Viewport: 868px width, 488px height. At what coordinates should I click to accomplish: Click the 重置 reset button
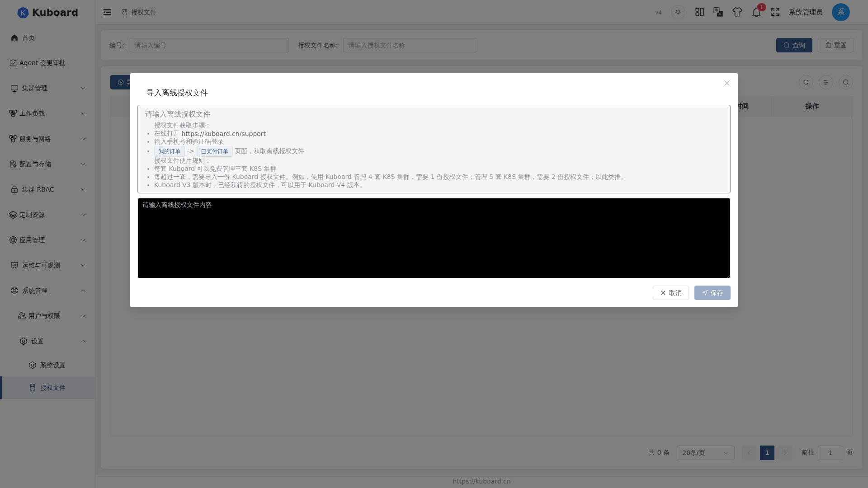(x=836, y=45)
